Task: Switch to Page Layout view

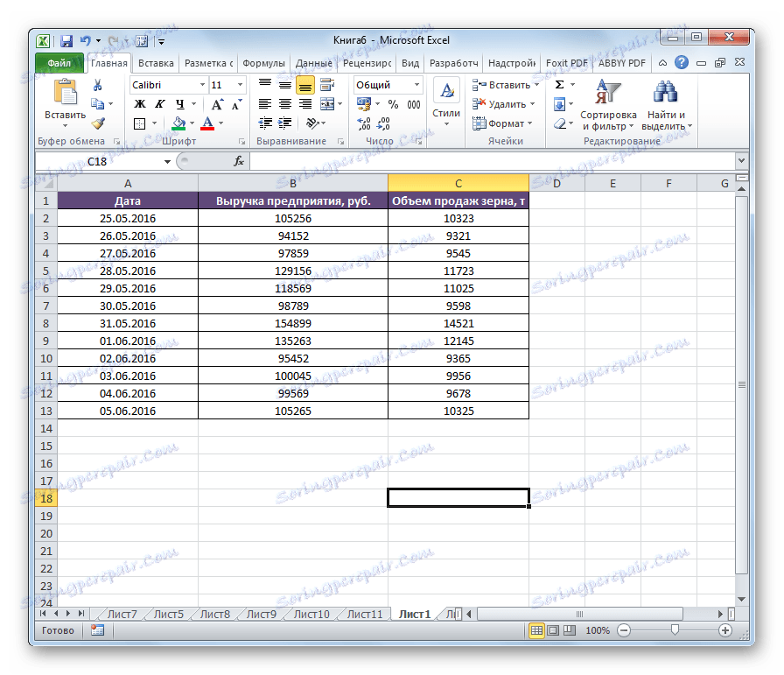Action: [x=553, y=630]
